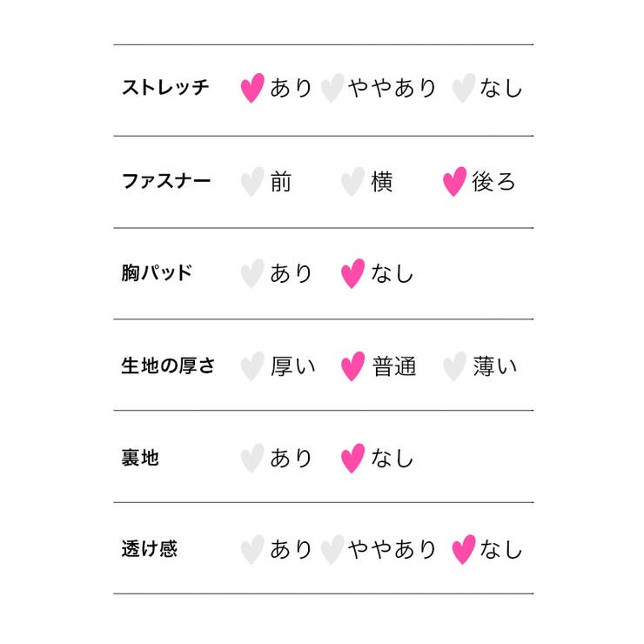
Task: Choose gray heart for 生地の厚さ 薄い
Action: [453, 366]
